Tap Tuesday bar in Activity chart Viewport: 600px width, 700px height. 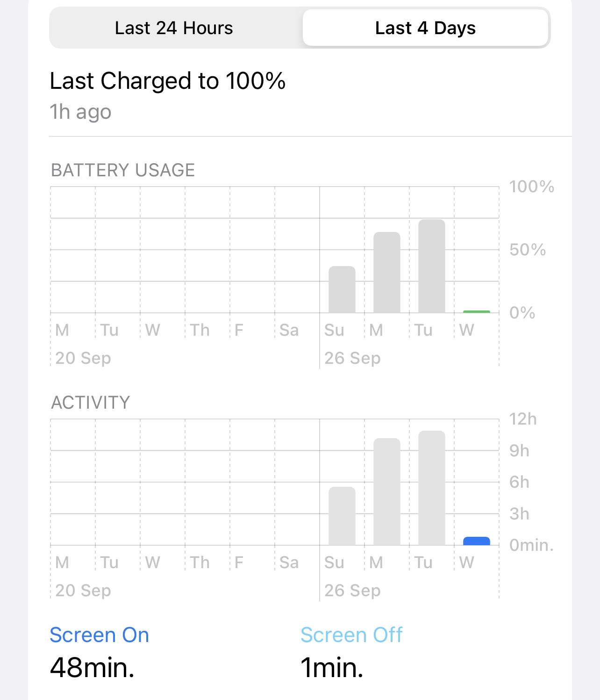click(x=432, y=488)
